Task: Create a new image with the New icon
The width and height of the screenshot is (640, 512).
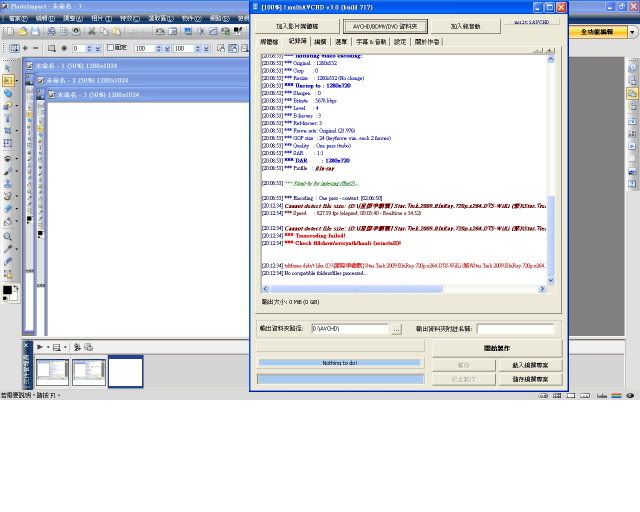Action: (x=11, y=31)
